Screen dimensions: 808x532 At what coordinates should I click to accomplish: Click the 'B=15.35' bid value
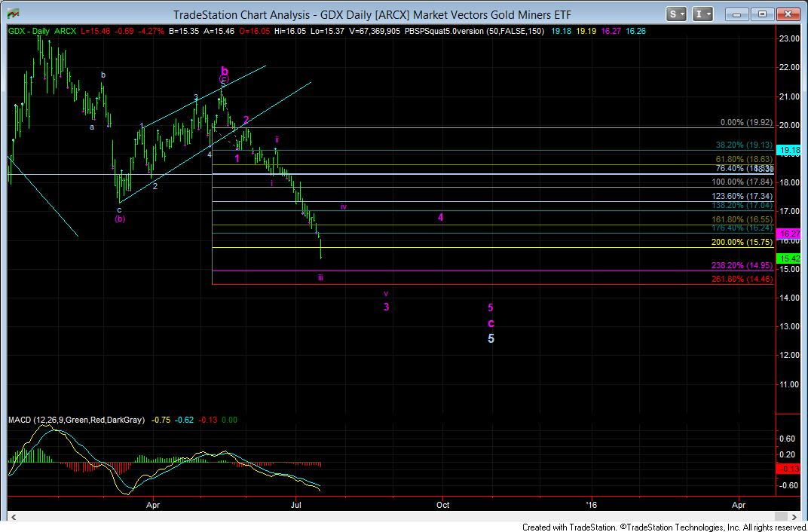(x=183, y=32)
